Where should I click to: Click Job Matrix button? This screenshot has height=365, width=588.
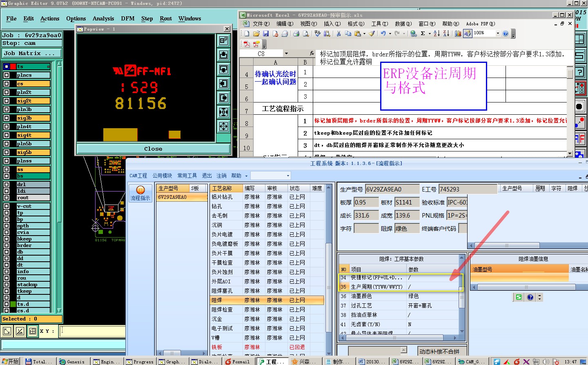point(32,53)
